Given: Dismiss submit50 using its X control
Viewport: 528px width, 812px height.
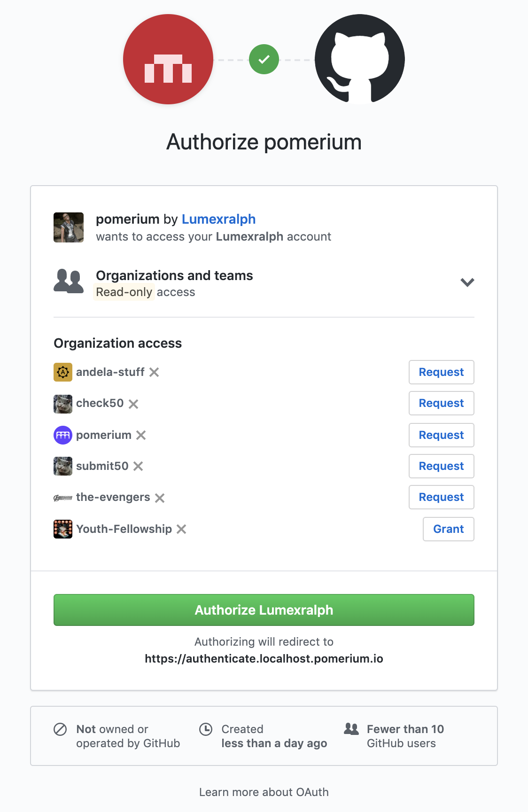Looking at the screenshot, I should click(139, 467).
